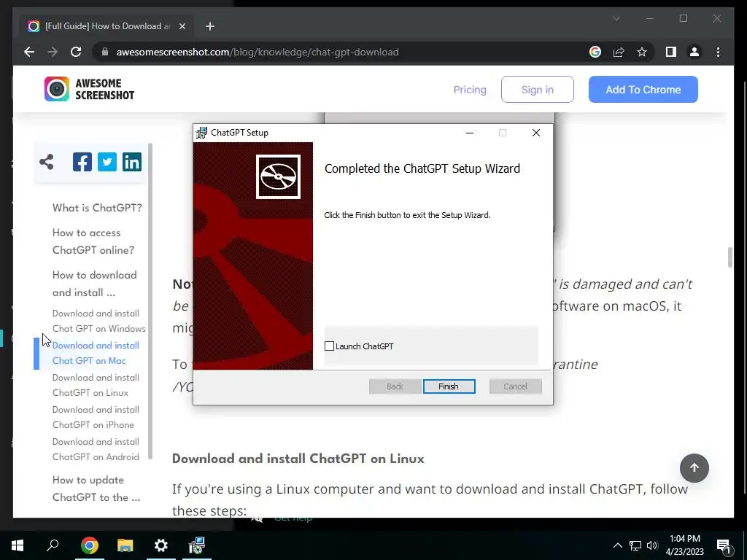Screen dimensions: 747x560
Task: Click the share icon in sidebar
Action: 46,162
